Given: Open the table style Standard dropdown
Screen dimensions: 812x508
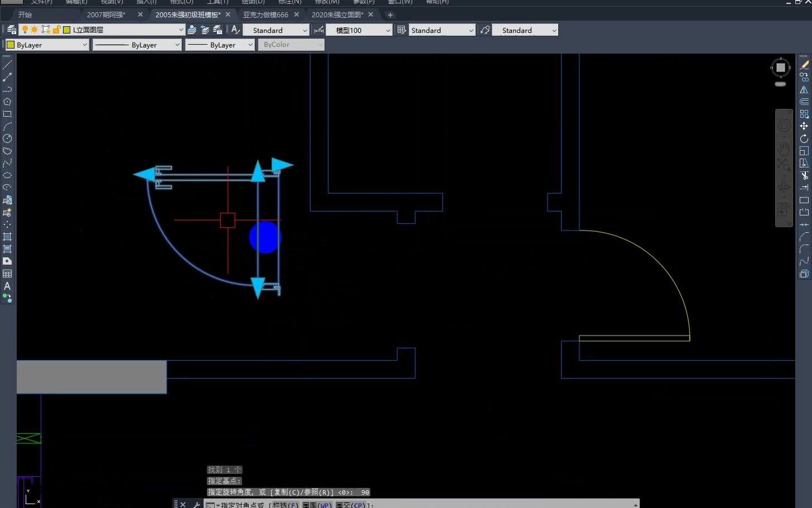Looking at the screenshot, I should click(442, 30).
